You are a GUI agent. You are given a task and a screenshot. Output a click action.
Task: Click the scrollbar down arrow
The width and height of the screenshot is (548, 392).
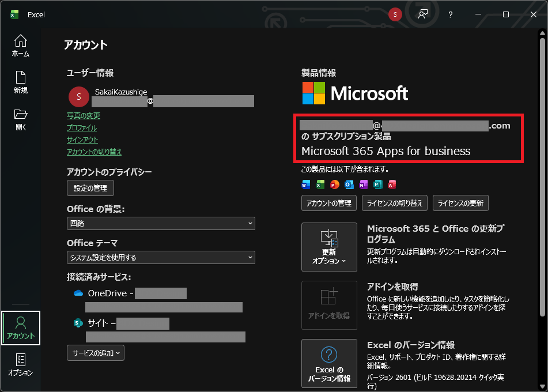click(x=542, y=387)
